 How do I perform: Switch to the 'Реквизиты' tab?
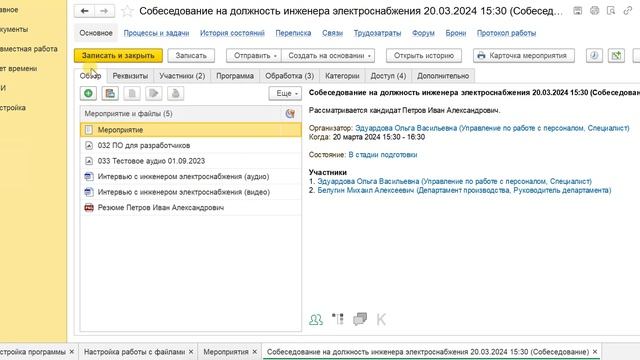coord(130,76)
